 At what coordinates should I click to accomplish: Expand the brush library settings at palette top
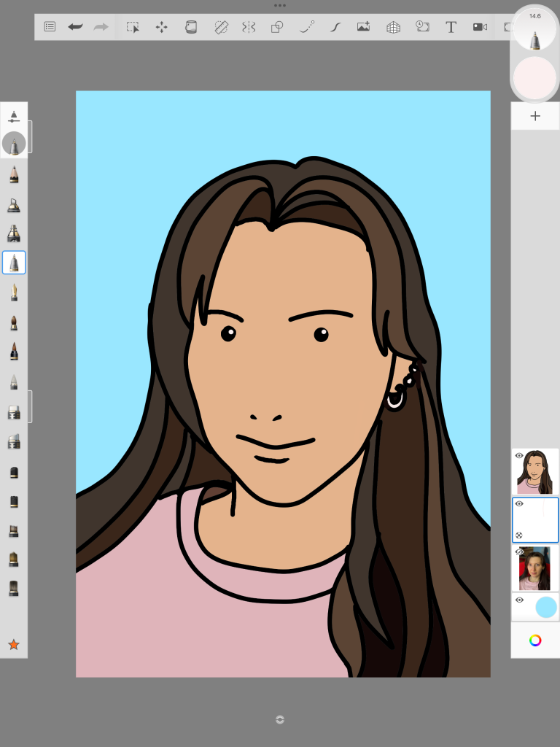tap(14, 116)
